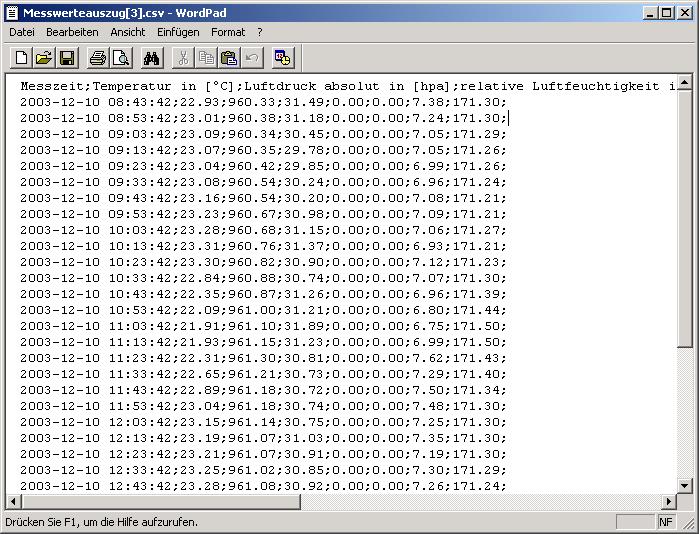Open the Ansicht menu
The image size is (699, 534).
(128, 32)
